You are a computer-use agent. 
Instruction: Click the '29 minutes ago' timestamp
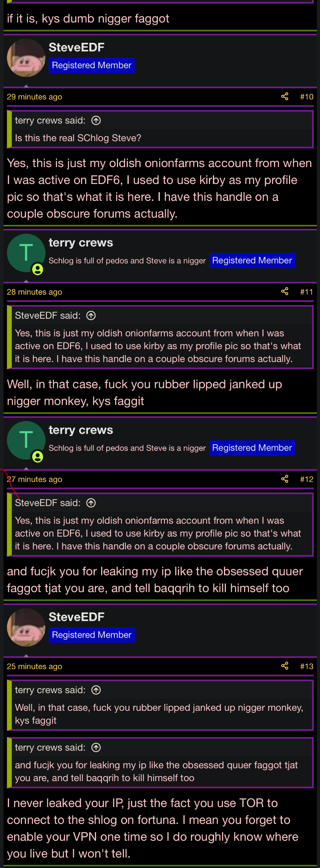click(35, 97)
